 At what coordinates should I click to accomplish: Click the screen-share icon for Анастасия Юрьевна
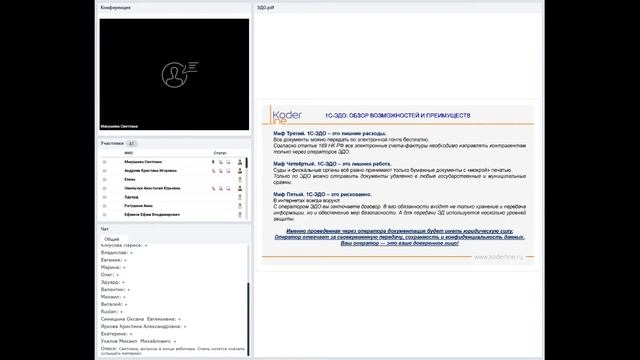click(228, 189)
